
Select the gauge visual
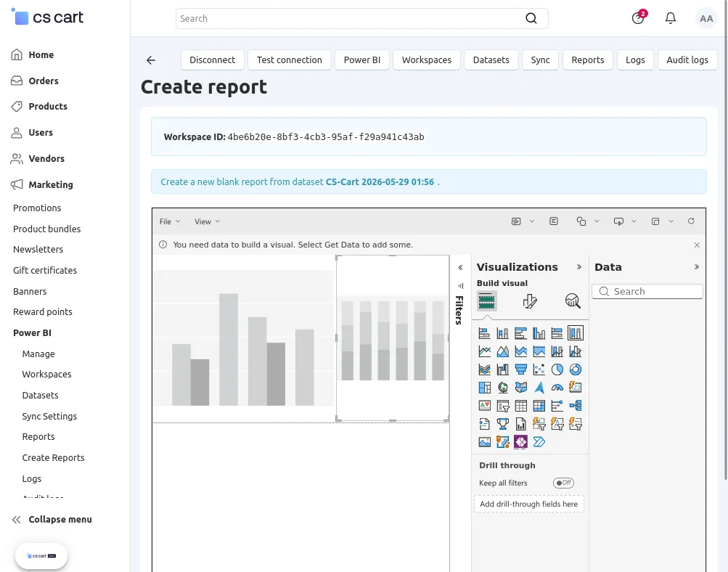click(557, 387)
